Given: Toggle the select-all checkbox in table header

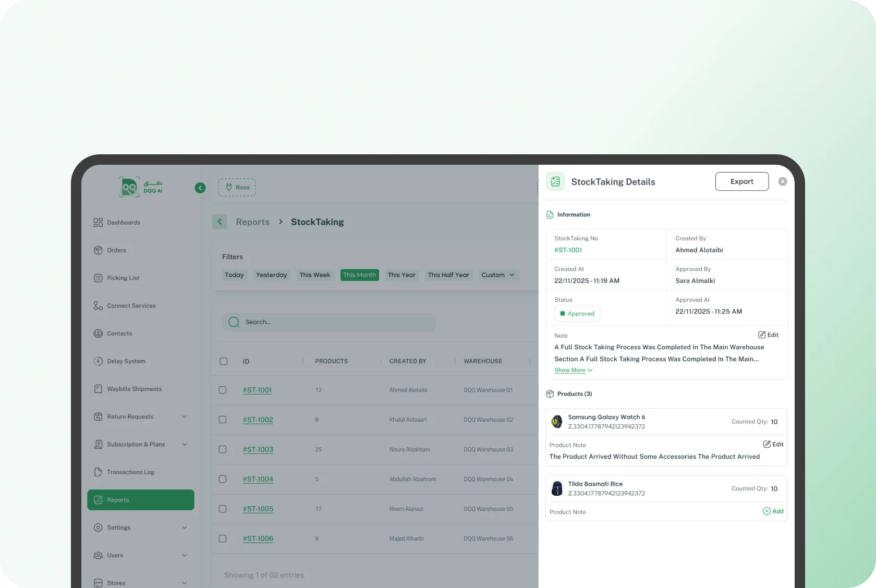Looking at the screenshot, I should point(224,361).
